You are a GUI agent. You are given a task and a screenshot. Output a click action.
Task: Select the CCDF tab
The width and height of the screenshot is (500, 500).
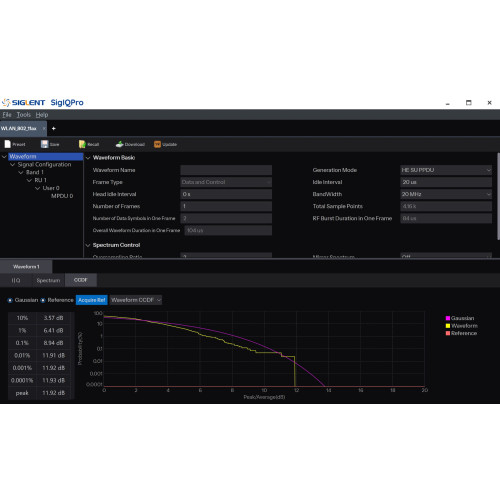click(81, 280)
